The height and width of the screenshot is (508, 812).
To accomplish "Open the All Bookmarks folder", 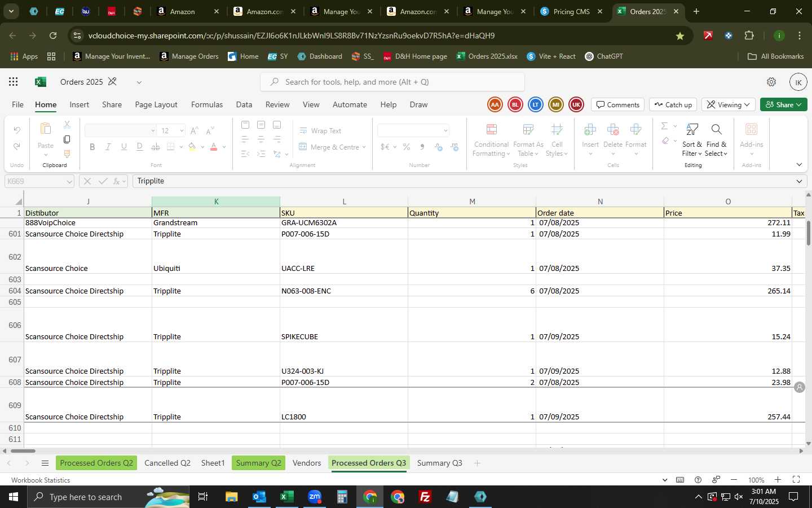I will tap(775, 56).
